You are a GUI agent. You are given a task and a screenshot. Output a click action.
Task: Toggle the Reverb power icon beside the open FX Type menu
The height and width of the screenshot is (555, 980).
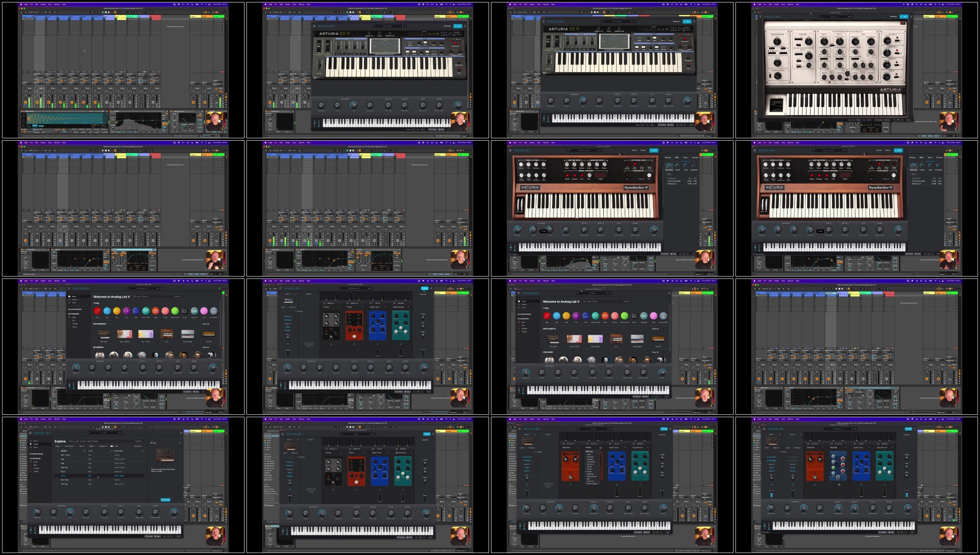pyautogui.click(x=634, y=444)
